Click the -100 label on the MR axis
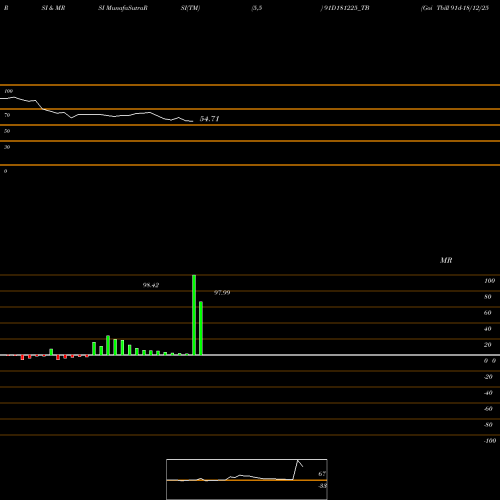Image resolution: width=500 pixels, height=500 pixels. [490, 441]
